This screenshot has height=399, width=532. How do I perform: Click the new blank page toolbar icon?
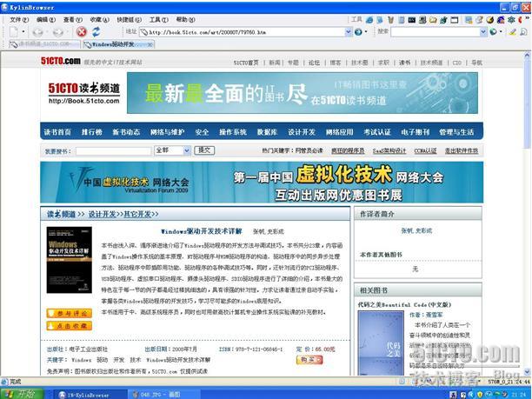pos(14,32)
